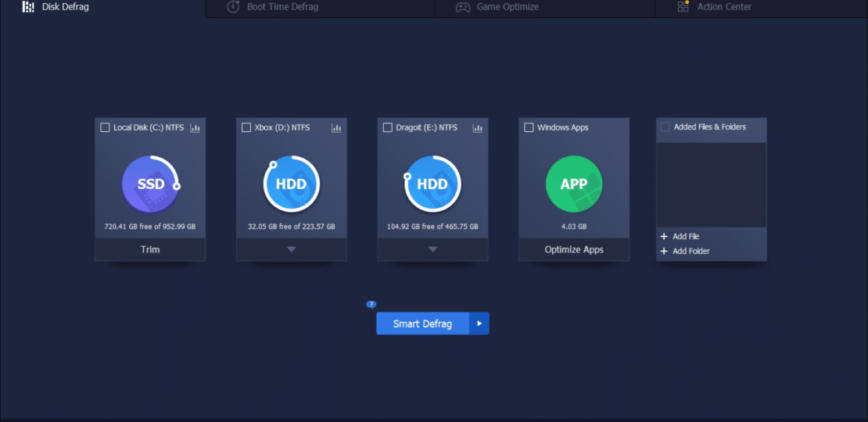Check the Local Disk (C:) checkbox
This screenshot has height=422, width=868.
[x=105, y=127]
